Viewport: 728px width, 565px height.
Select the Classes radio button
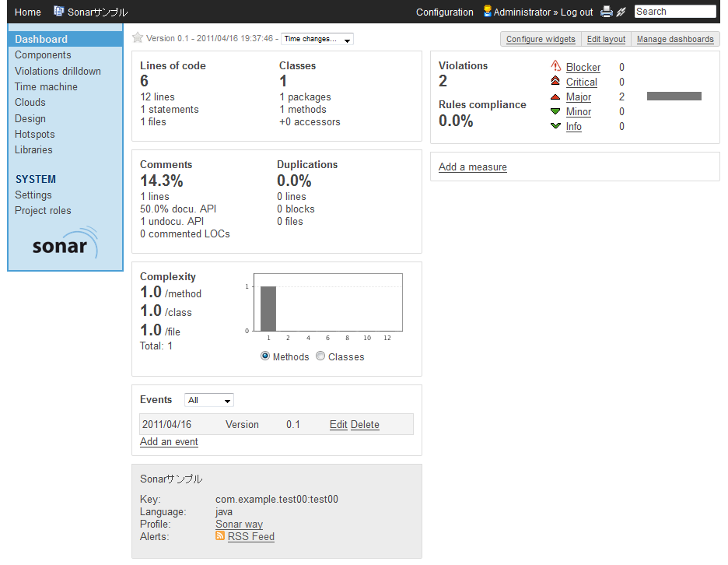pos(320,356)
